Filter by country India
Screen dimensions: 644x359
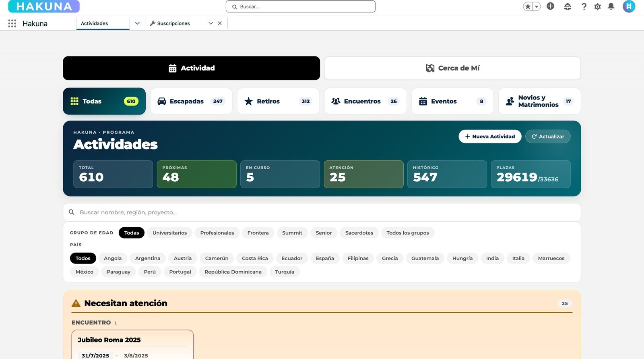[492, 258]
